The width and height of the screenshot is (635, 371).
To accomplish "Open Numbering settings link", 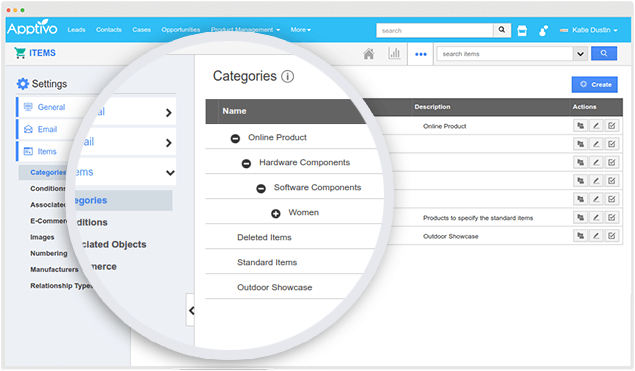I will coord(49,253).
